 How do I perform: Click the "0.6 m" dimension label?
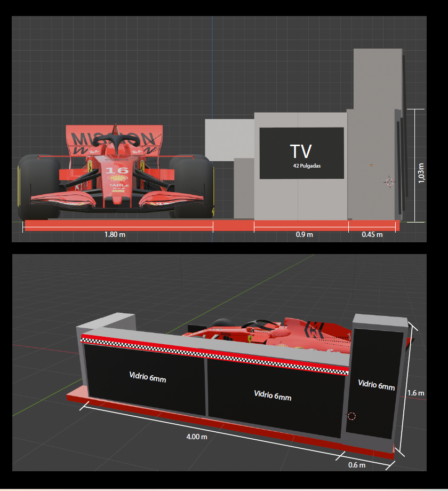357,465
